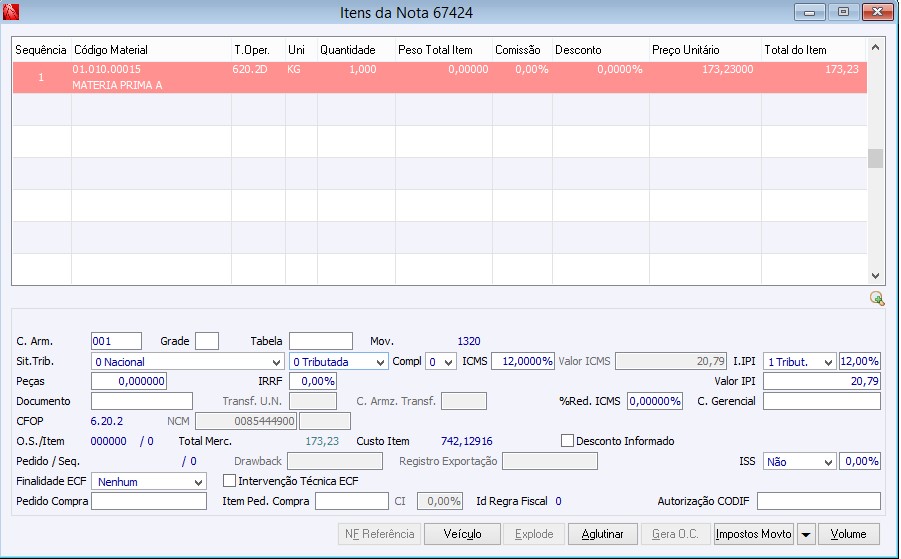Image resolution: width=901 pixels, height=559 pixels.
Task: Open the ISS Não dropdown
Action: (x=799, y=461)
